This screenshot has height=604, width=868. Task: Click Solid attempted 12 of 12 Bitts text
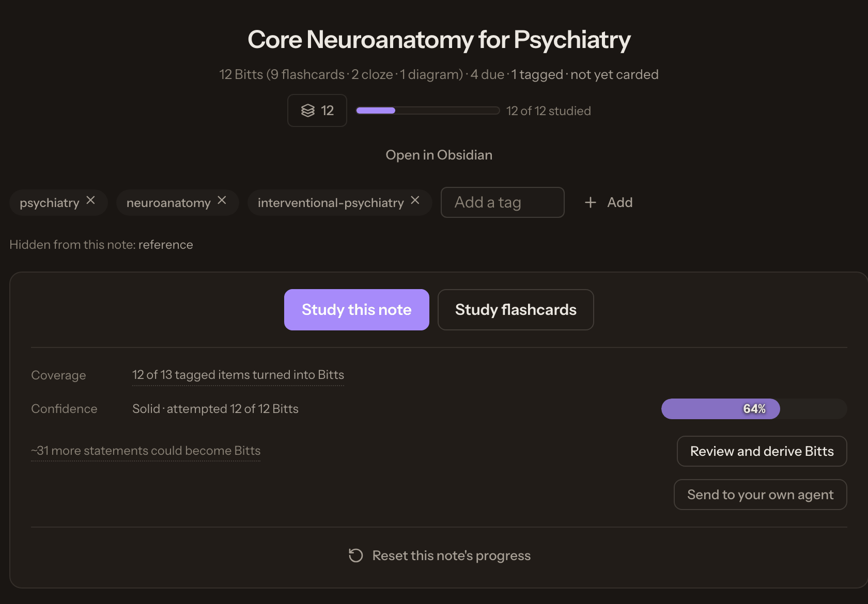click(x=215, y=409)
